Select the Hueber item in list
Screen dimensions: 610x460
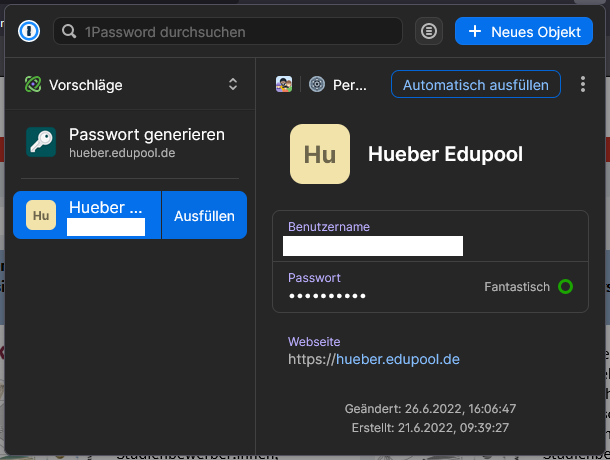(87, 215)
